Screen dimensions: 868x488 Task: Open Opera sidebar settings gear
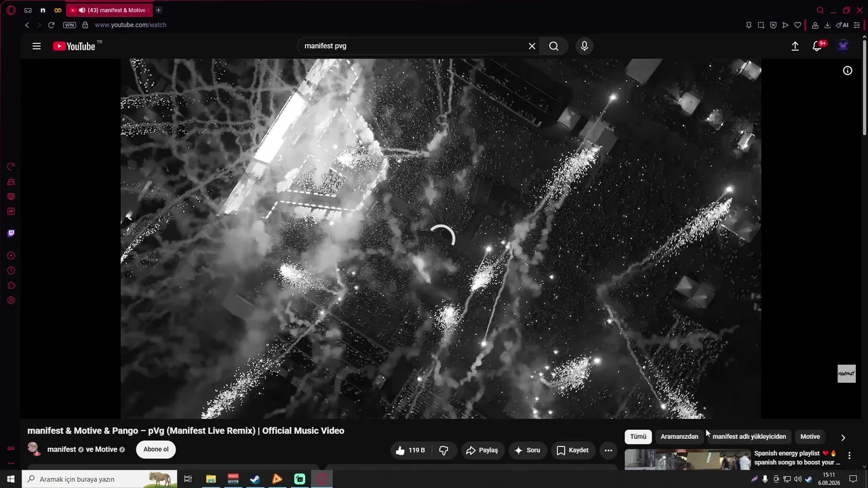tap(11, 300)
